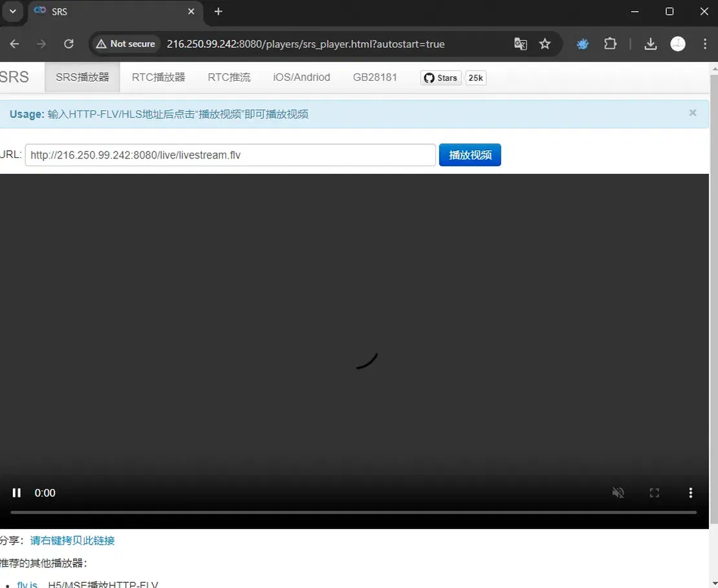This screenshot has height=588, width=718.
Task: Enter fullscreen using the player icon
Action: [x=654, y=493]
